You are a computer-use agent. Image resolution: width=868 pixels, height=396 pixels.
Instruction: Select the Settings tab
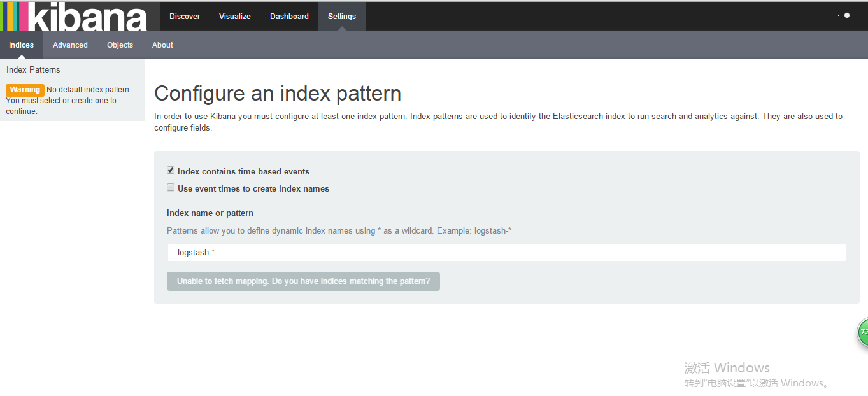[x=342, y=16]
